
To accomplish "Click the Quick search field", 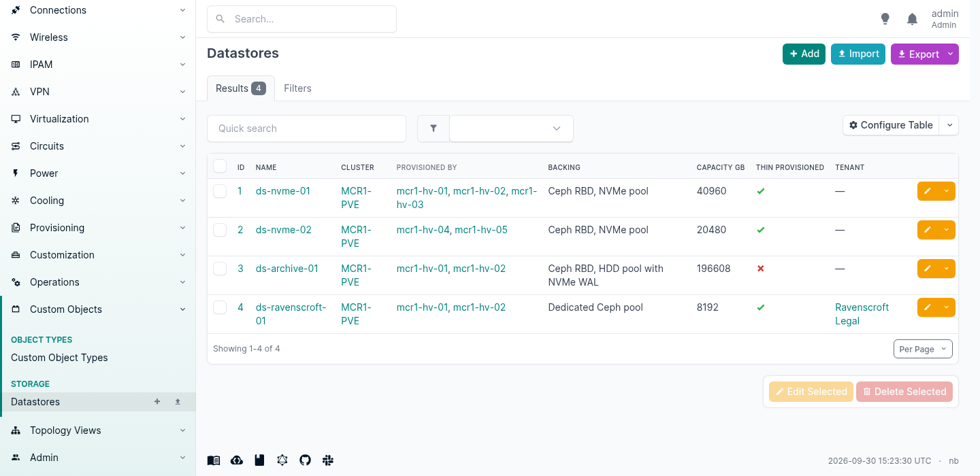I will pos(306,129).
